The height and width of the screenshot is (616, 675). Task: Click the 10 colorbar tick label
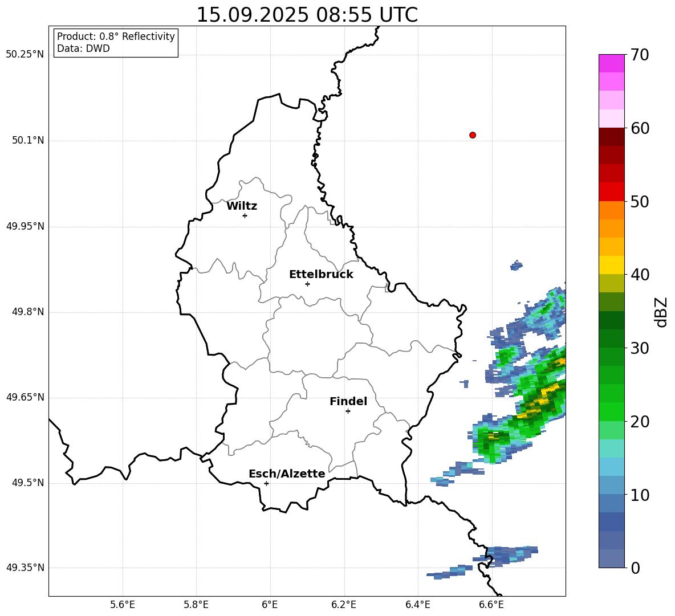[640, 495]
